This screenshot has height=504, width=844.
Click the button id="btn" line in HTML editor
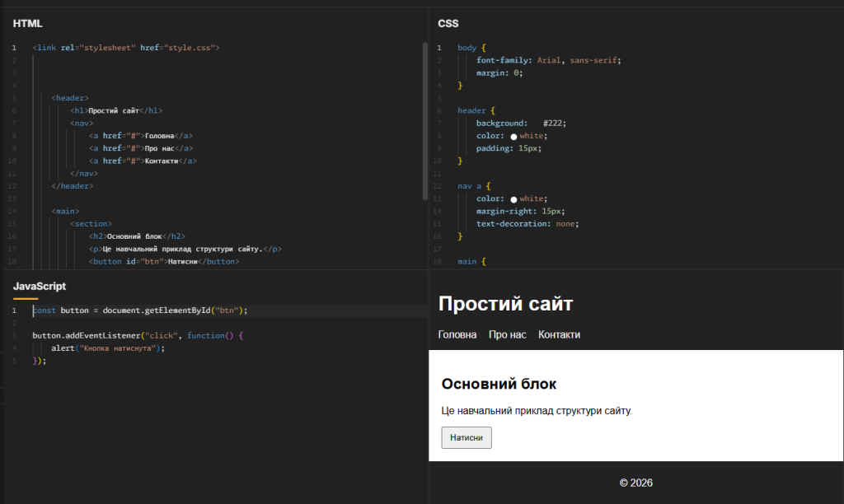(163, 261)
